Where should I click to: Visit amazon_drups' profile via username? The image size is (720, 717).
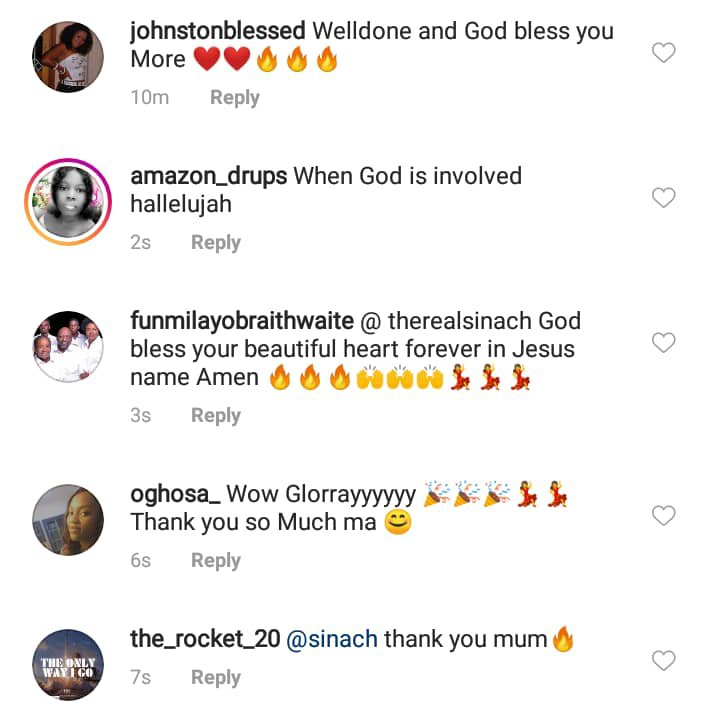208,176
